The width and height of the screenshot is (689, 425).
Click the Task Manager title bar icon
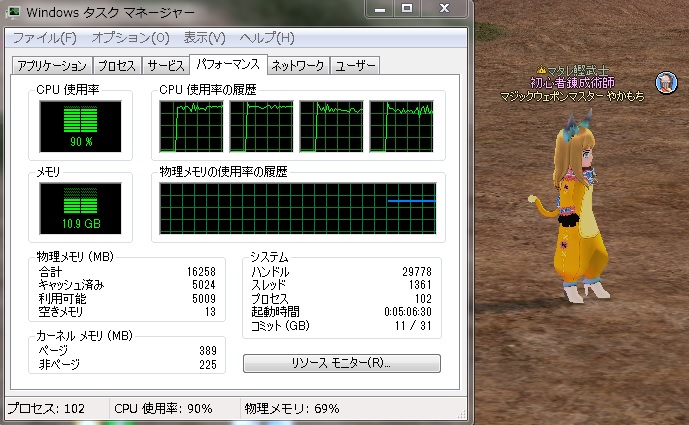point(14,12)
